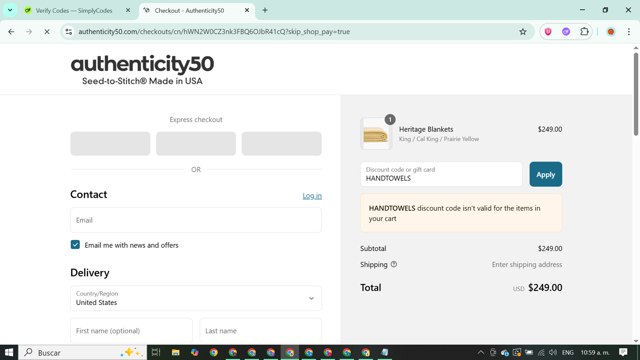
Task: Click the authenticity50 logo
Action: (x=142, y=70)
